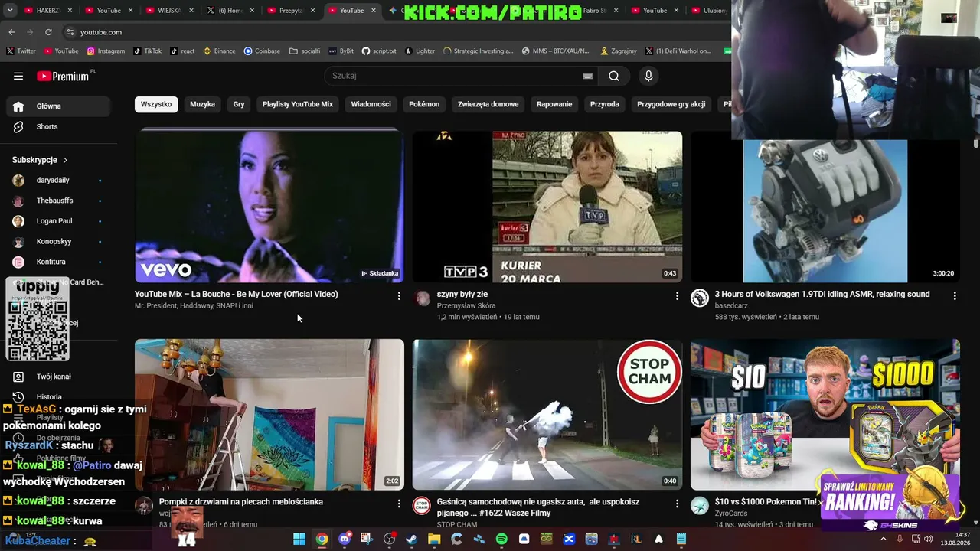The width and height of the screenshot is (980, 551).
Task: Open the more options for the szyny były złe video
Action: point(677,295)
